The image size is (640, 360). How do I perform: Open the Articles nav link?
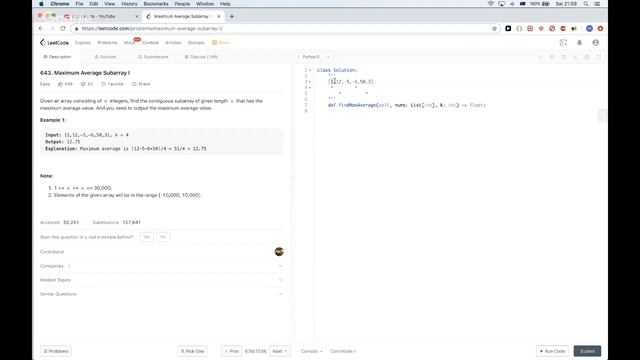pos(173,42)
